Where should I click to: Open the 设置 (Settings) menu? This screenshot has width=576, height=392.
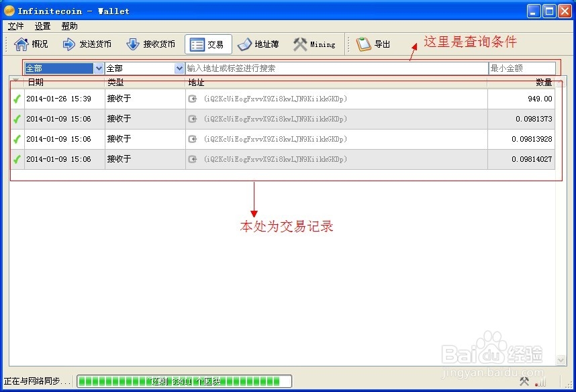point(42,26)
